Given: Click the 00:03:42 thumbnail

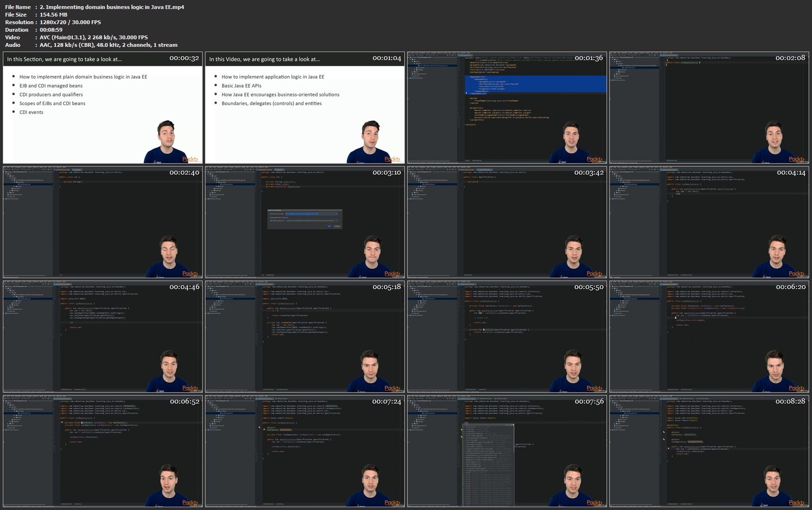Looking at the screenshot, I should click(507, 222).
